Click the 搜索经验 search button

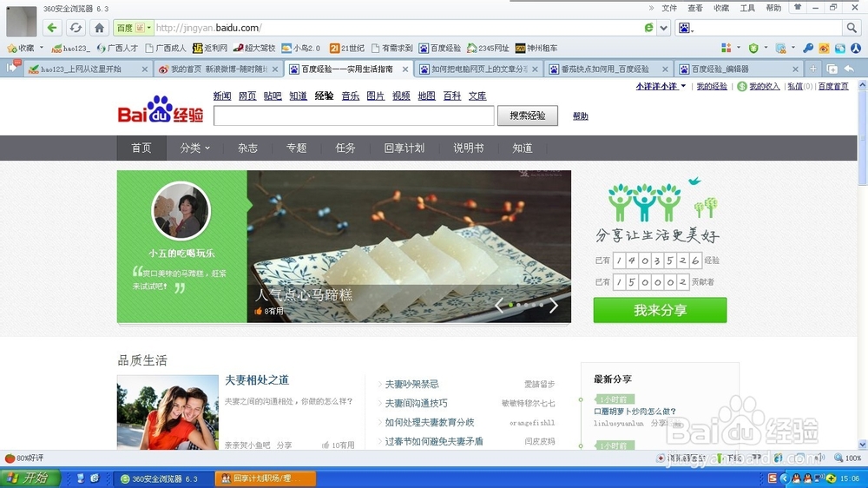click(x=528, y=115)
